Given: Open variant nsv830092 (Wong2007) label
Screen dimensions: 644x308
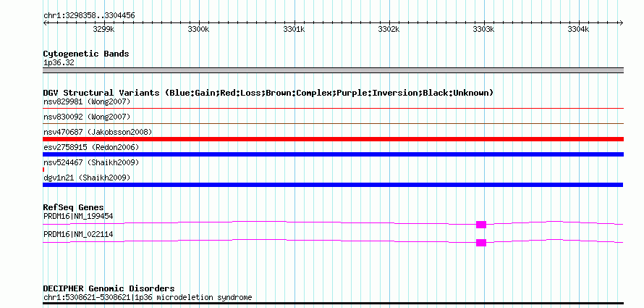Looking at the screenshot, I should (x=87, y=117).
